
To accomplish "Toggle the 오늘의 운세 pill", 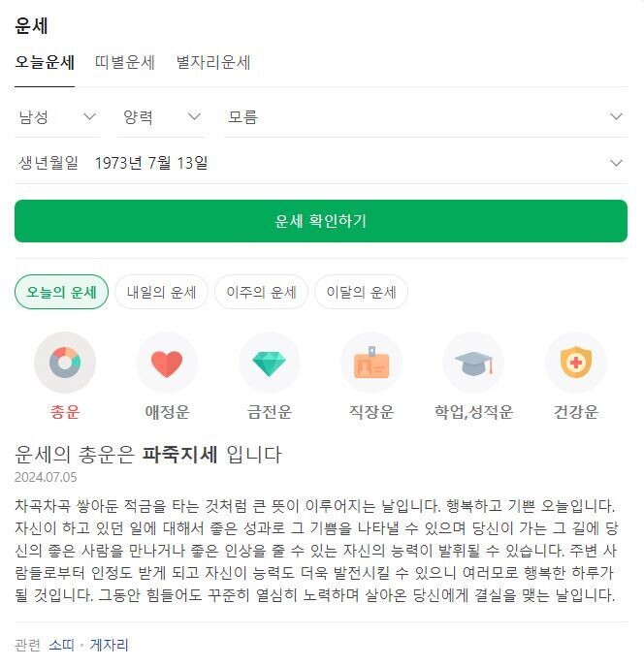I will tap(61, 292).
